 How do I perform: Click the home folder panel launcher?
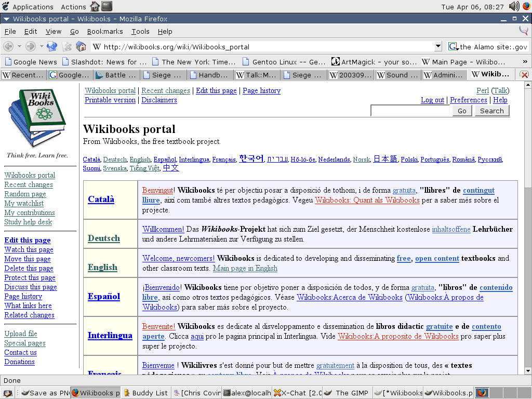(x=95, y=6)
